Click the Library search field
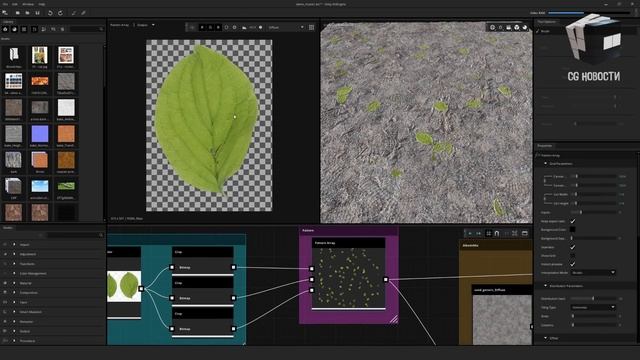This screenshot has width=640, height=360. click(86, 29)
